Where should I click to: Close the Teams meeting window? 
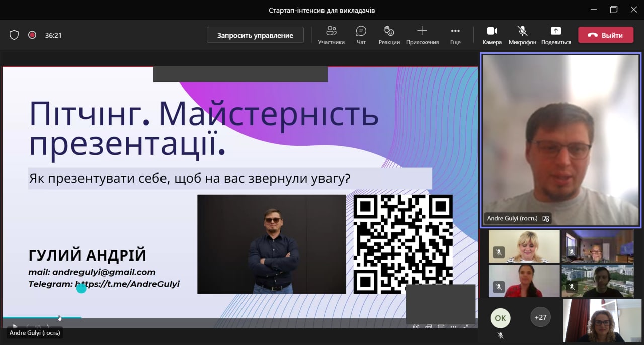(x=634, y=10)
